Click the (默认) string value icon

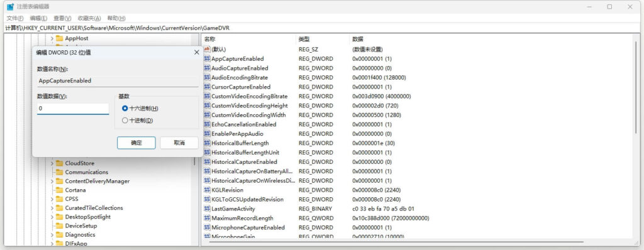(207, 49)
